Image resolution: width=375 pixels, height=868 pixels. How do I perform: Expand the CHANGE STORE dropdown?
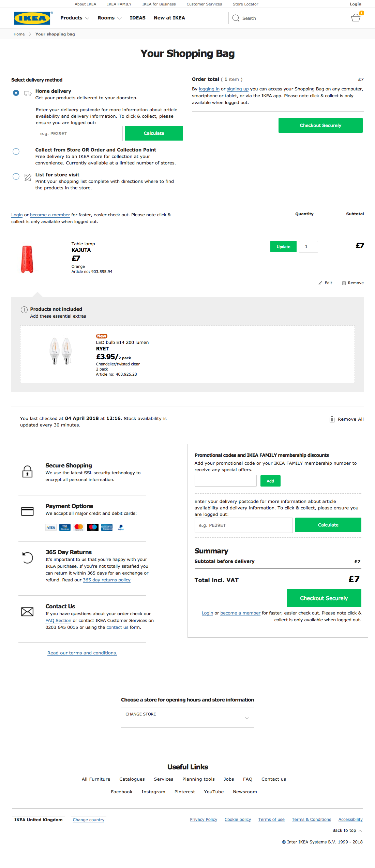tap(187, 714)
